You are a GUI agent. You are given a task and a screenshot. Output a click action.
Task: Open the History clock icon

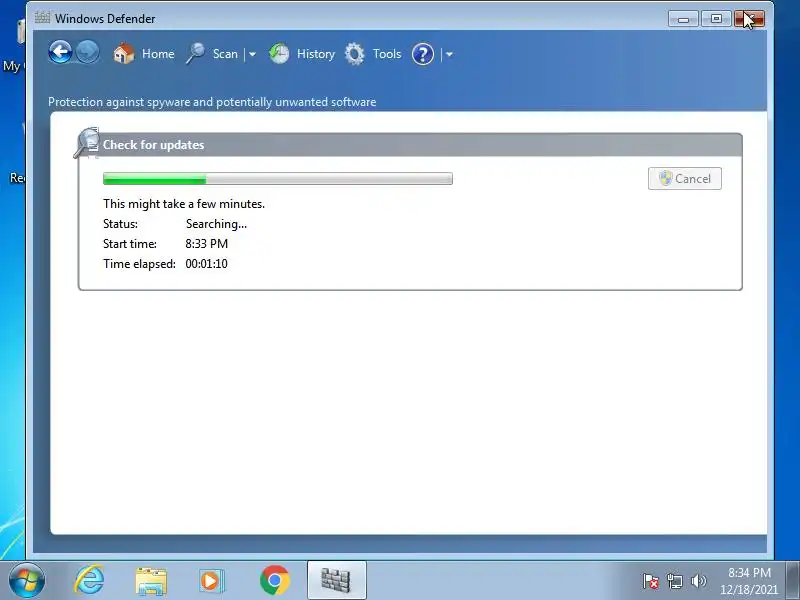coord(279,54)
